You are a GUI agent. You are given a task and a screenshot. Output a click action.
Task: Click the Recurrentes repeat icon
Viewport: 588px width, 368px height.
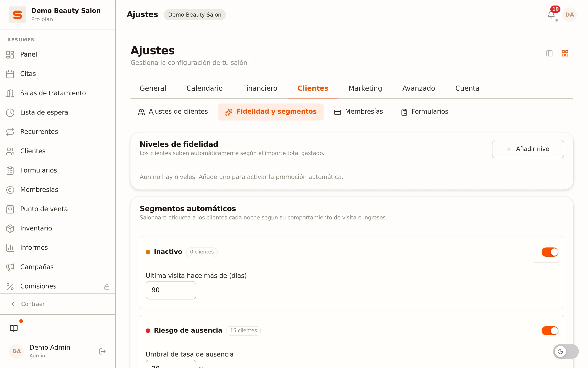pos(10,132)
